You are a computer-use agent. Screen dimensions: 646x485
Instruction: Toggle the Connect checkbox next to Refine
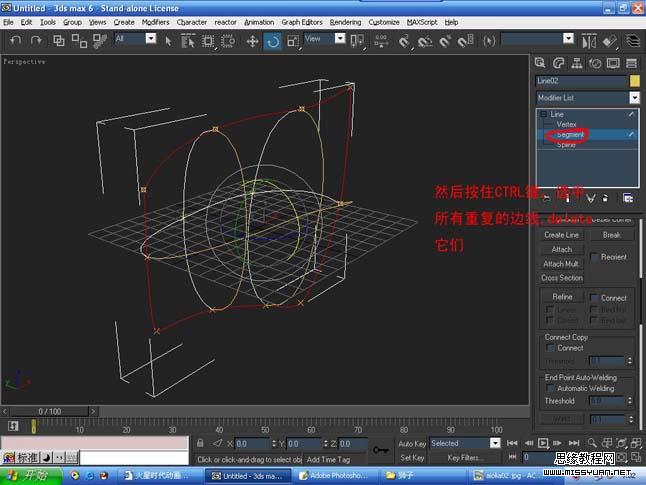[x=594, y=298]
